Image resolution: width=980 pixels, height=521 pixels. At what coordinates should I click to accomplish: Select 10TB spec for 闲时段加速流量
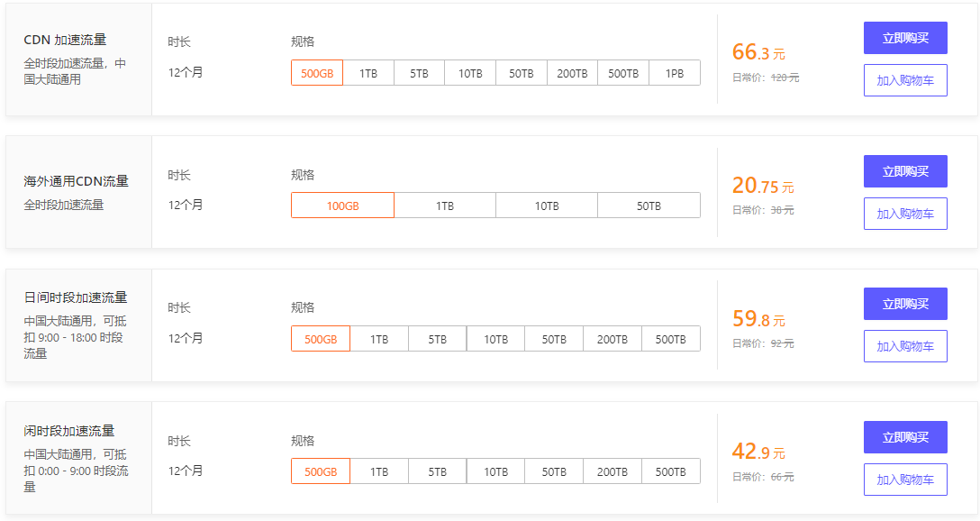(495, 471)
